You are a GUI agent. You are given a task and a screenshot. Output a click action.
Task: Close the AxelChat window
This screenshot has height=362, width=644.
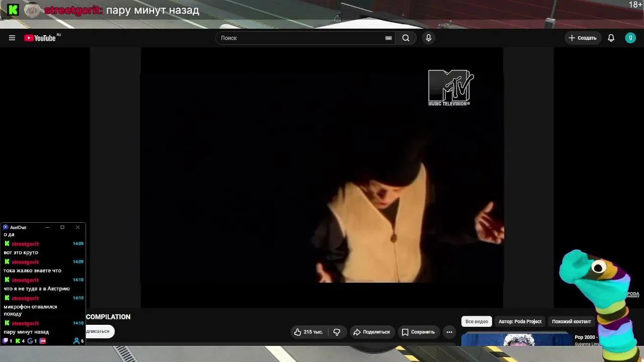click(x=77, y=227)
